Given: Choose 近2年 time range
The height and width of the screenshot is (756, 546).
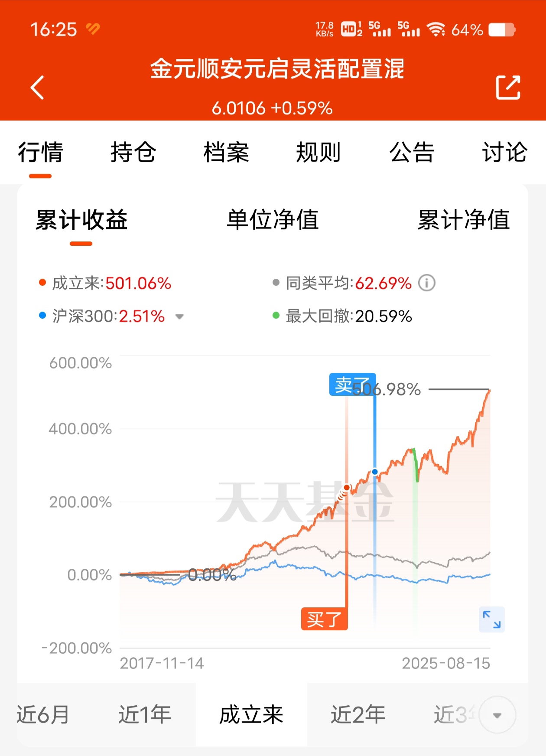Looking at the screenshot, I should point(358,714).
